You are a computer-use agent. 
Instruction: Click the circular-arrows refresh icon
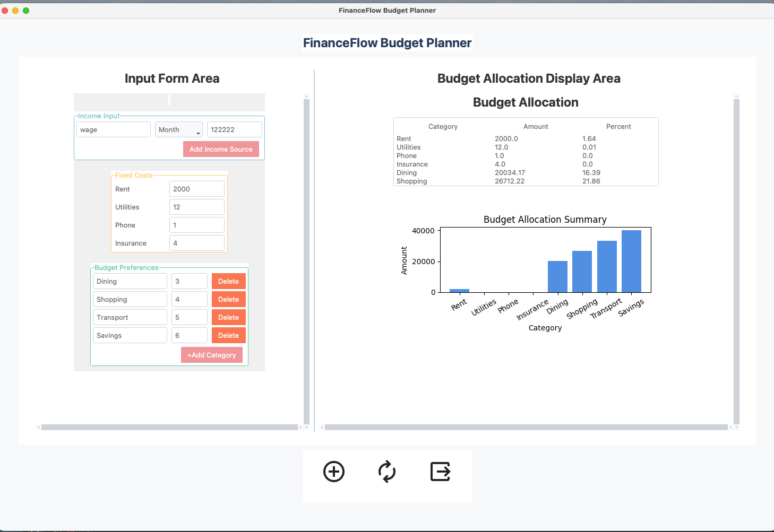(387, 472)
